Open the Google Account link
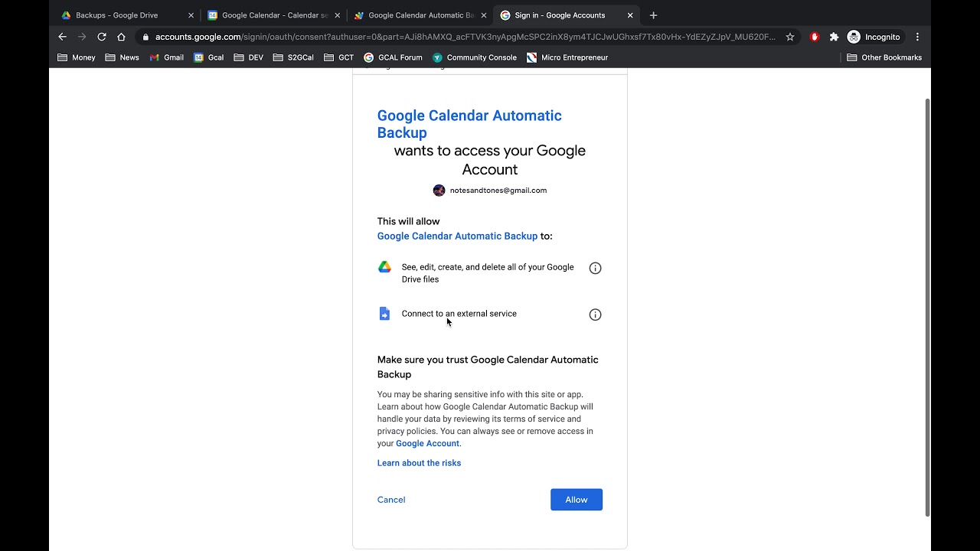This screenshot has width=980, height=551. 427,444
